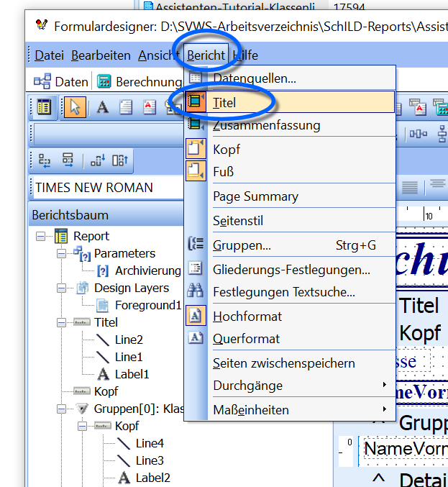Select Line2 in the report tree
Screen dimensions: 448x487
pos(129,340)
